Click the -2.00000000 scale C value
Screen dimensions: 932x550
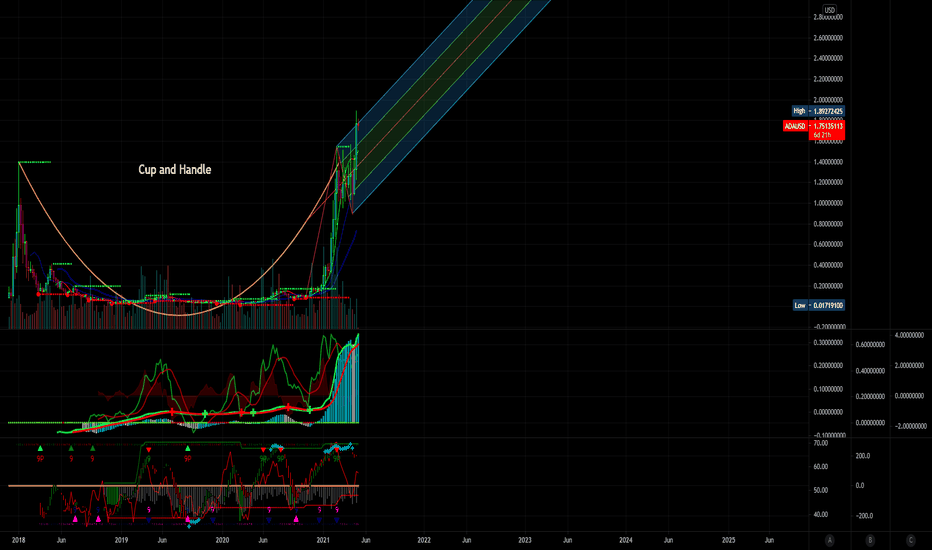[910, 426]
